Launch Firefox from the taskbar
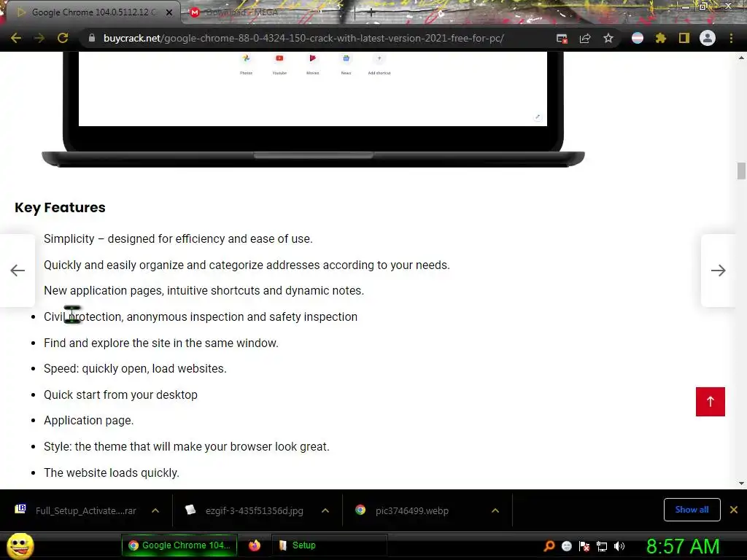 (255, 545)
